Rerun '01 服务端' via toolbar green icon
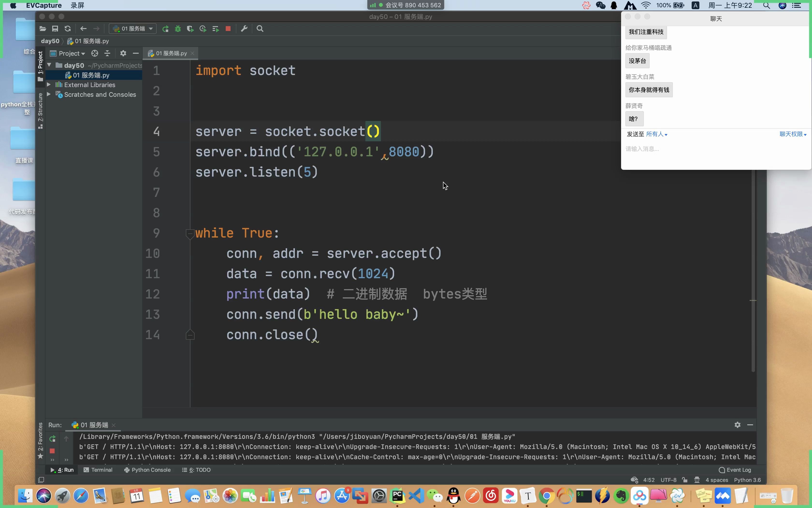The image size is (812, 508). click(x=165, y=29)
